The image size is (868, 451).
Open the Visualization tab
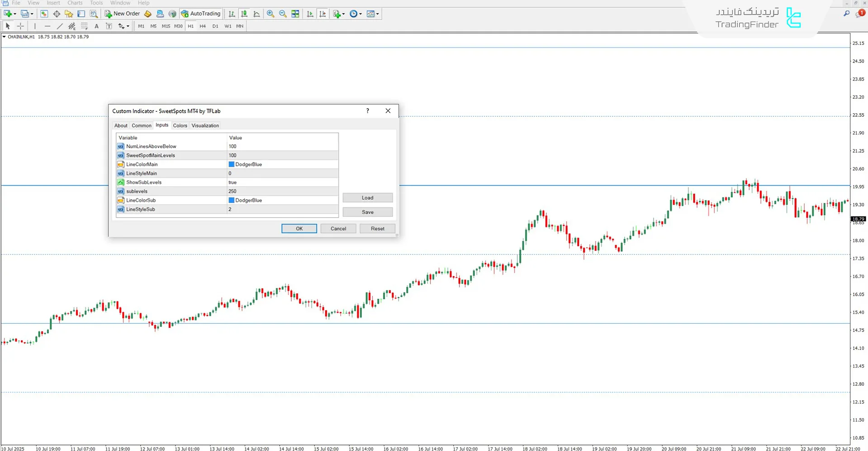(205, 125)
